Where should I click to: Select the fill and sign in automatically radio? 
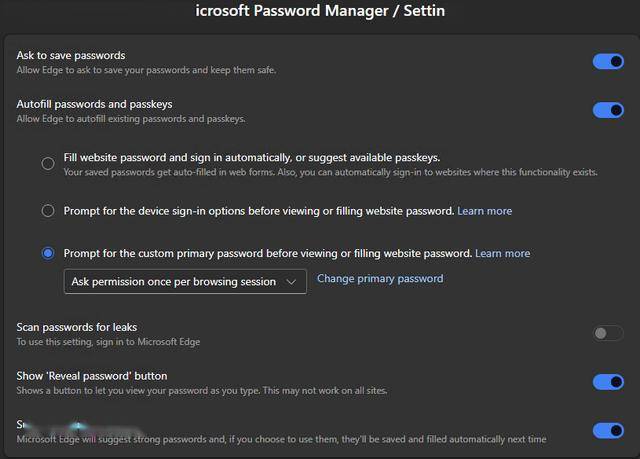[x=48, y=164]
